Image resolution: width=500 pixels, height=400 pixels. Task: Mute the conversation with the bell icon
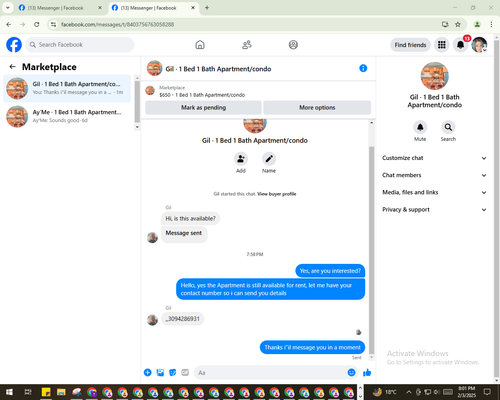(x=420, y=127)
